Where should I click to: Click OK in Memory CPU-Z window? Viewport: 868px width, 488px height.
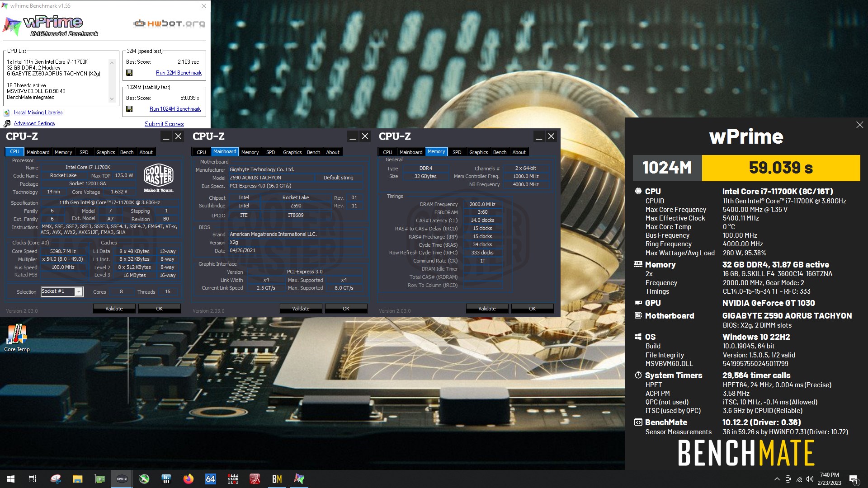(533, 309)
